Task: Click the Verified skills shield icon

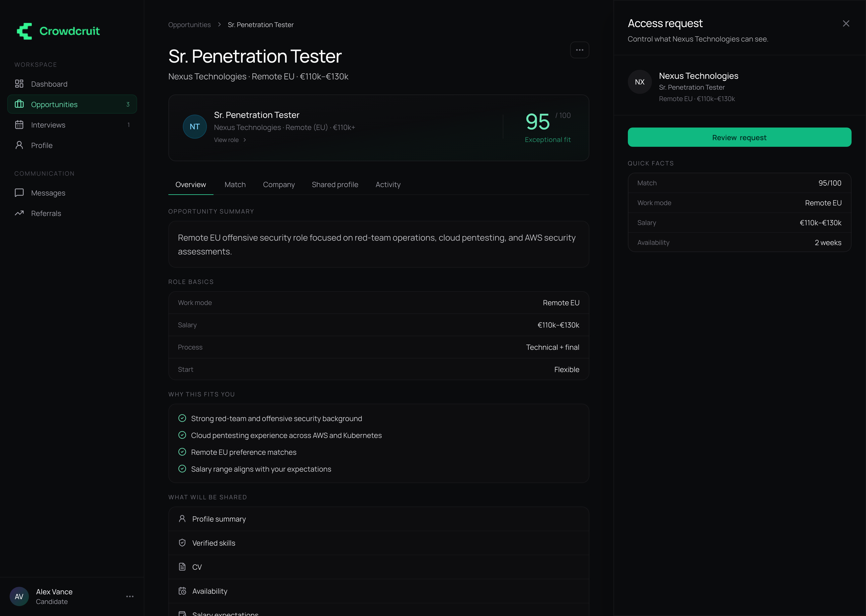Action: [x=182, y=543]
